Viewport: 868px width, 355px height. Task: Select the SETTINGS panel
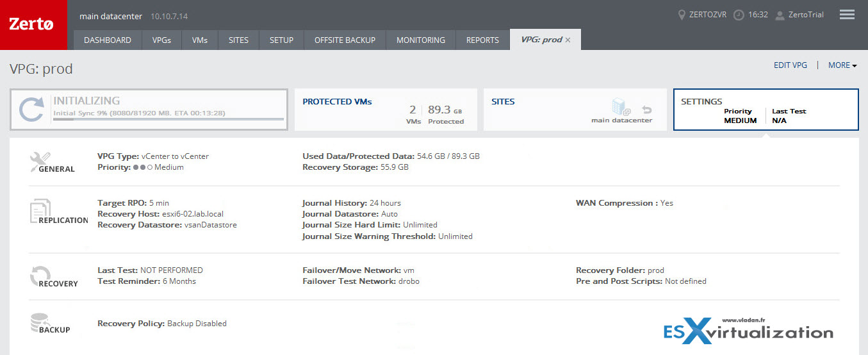point(766,110)
